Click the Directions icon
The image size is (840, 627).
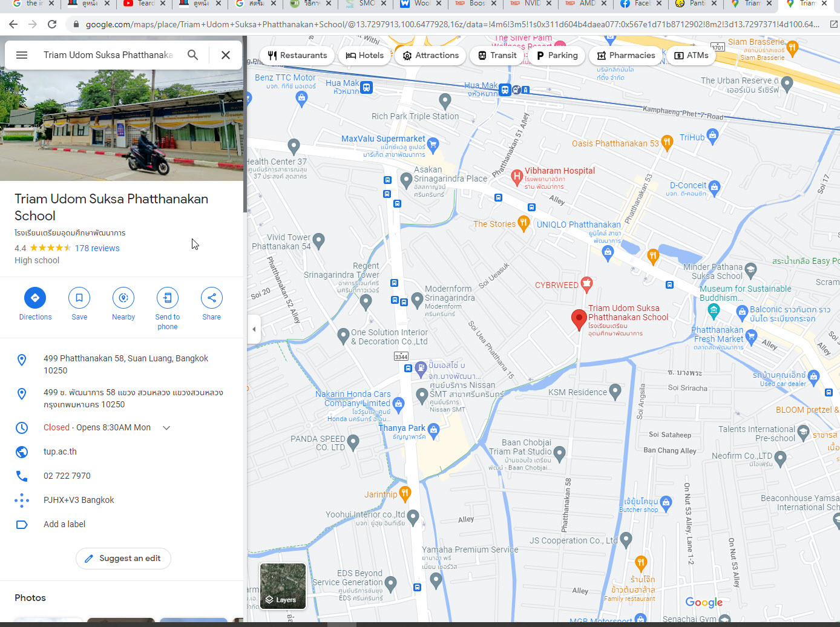35,298
